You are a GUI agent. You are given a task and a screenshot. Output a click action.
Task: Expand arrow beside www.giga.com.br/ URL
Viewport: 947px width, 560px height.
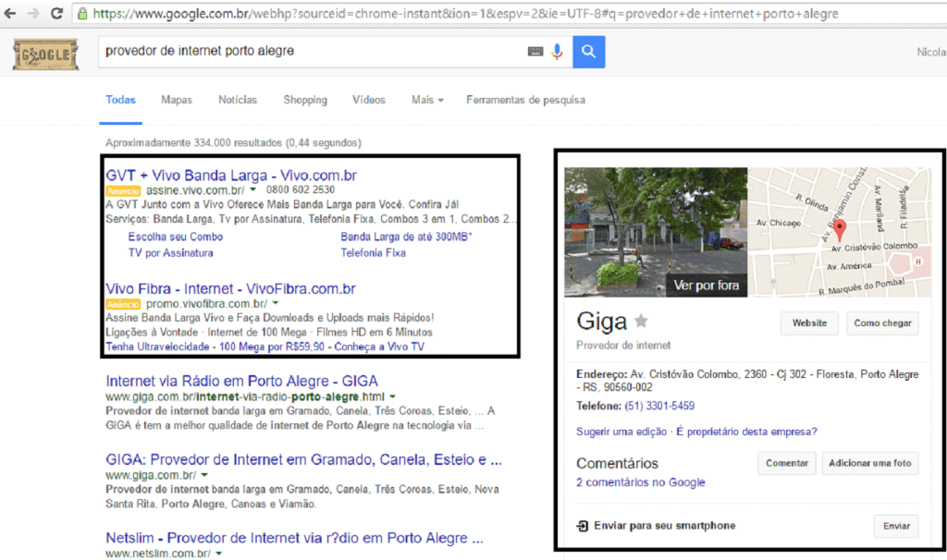(x=204, y=476)
